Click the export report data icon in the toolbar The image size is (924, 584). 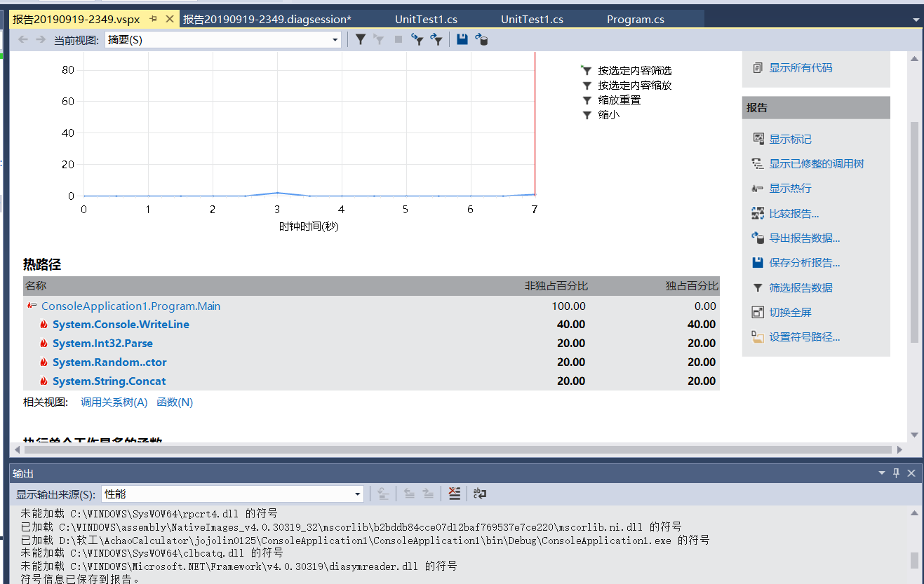(481, 40)
